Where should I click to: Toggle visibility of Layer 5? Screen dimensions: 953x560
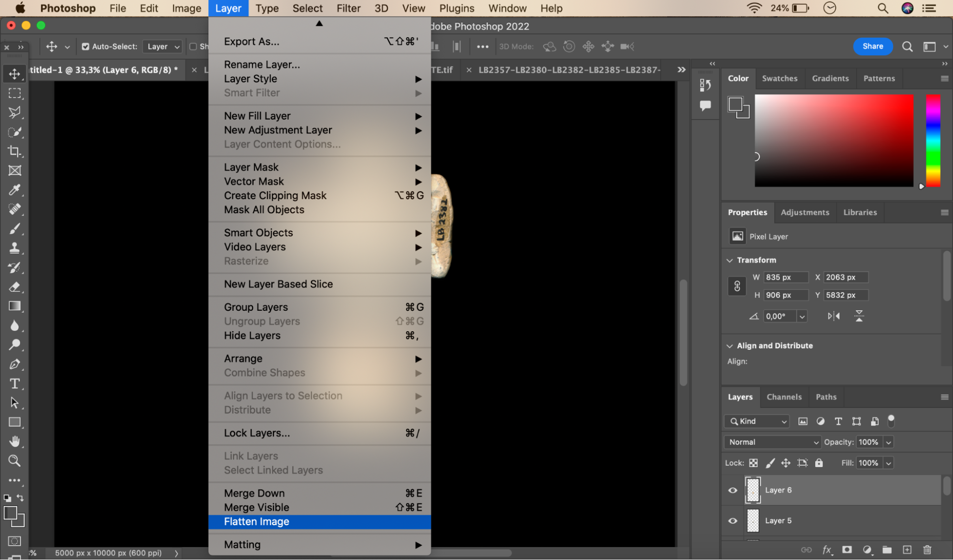(x=733, y=520)
